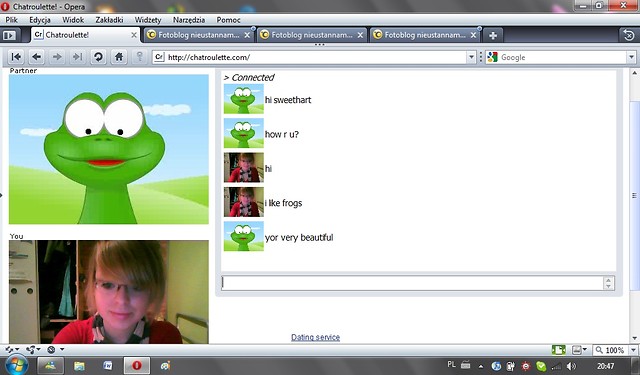Expand the address bar history dropdown
Image resolution: width=640 pixels, height=375 pixels.
[x=471, y=57]
